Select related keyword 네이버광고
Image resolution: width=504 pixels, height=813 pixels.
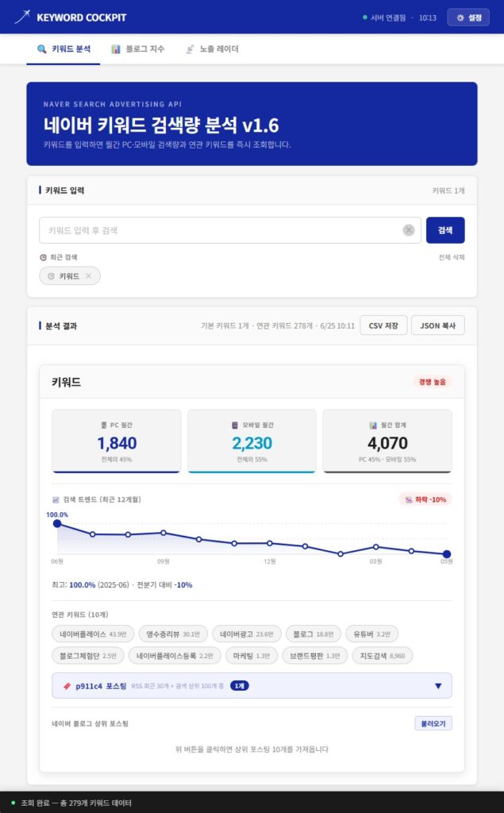click(246, 634)
